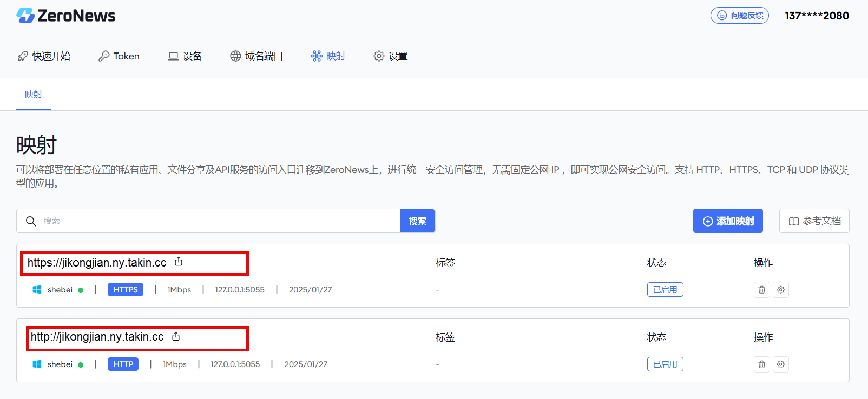Open the 问题反馈 feedback button
Image resolution: width=868 pixels, height=399 pixels.
[740, 16]
